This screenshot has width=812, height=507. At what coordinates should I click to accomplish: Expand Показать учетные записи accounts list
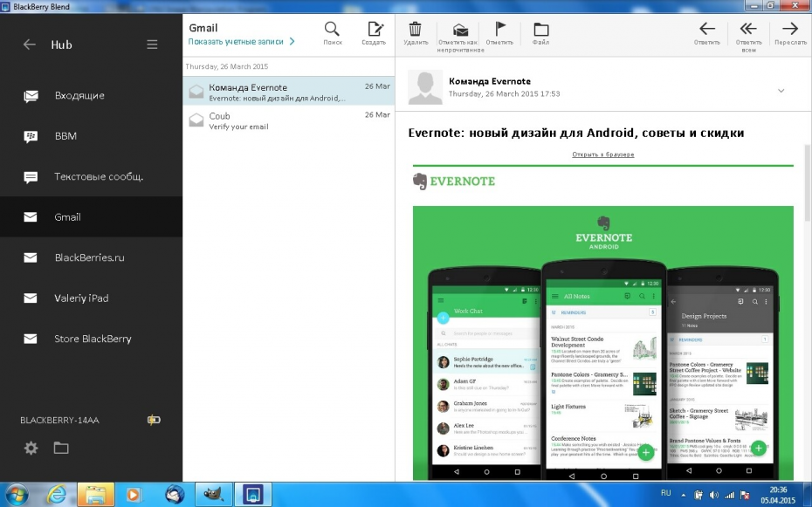(x=242, y=41)
